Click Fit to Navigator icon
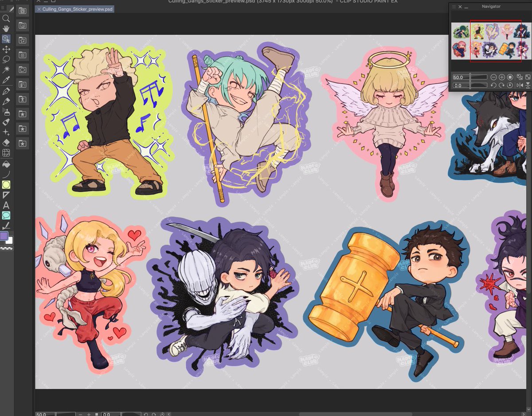Viewport: 532px width, 416px height. tap(520, 77)
